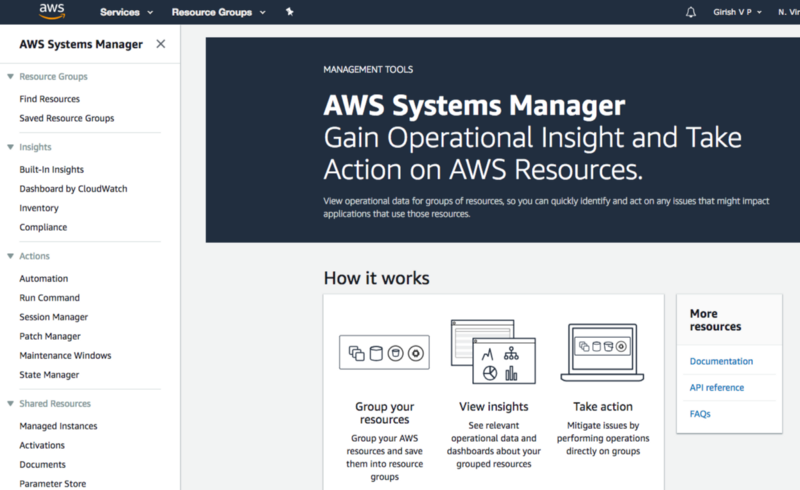This screenshot has width=800, height=490.
Task: Collapse the Shared Resources sidebar section
Action: (x=10, y=404)
